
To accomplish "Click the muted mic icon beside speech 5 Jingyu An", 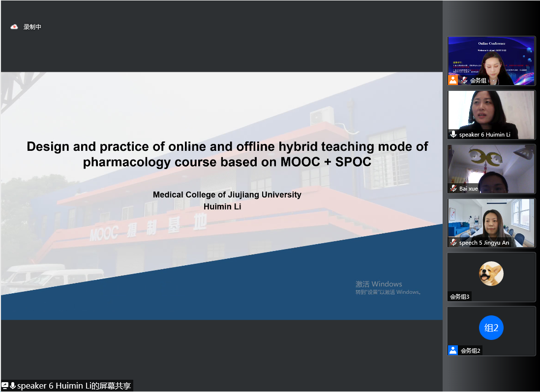I will 453,242.
